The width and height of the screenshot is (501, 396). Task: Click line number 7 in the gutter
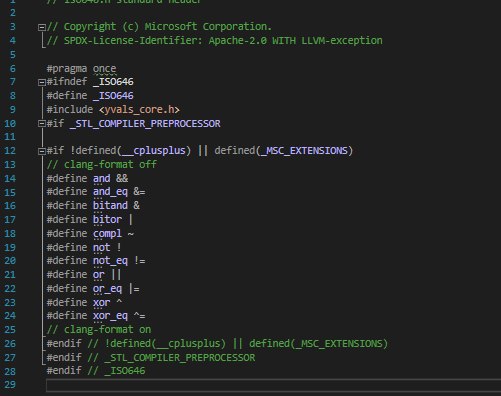[x=13, y=82]
